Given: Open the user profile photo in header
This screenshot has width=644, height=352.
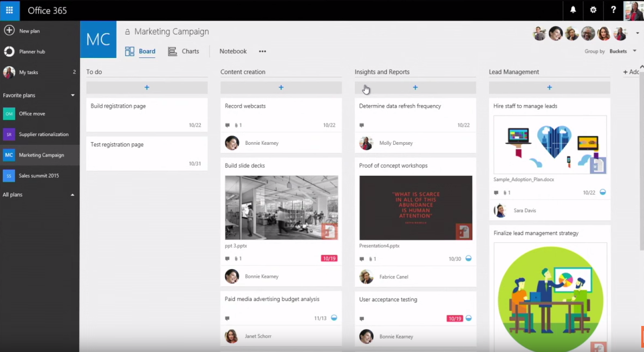Looking at the screenshot, I should tap(634, 10).
